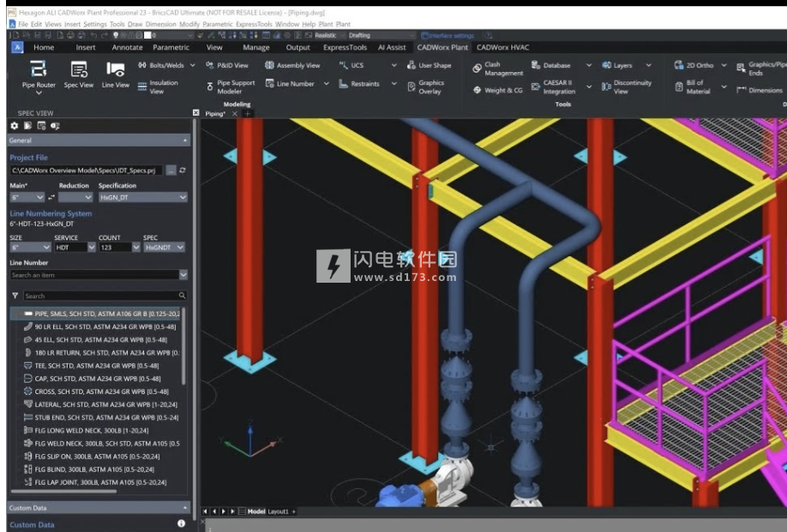Close the Spec View panel

(195, 113)
